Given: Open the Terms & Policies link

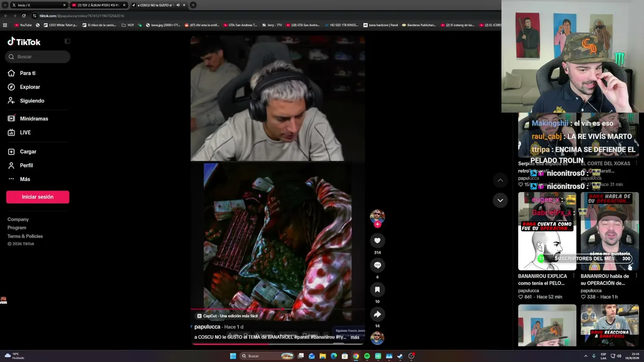Looking at the screenshot, I should [x=25, y=236].
